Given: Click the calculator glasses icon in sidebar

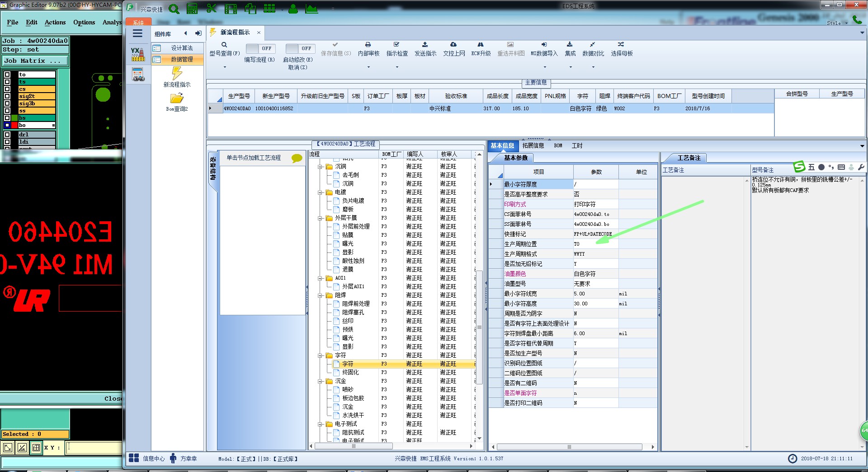Looking at the screenshot, I should (x=138, y=75).
